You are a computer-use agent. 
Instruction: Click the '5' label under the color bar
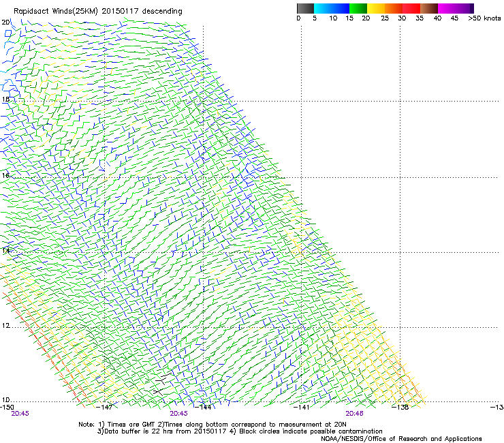point(315,18)
